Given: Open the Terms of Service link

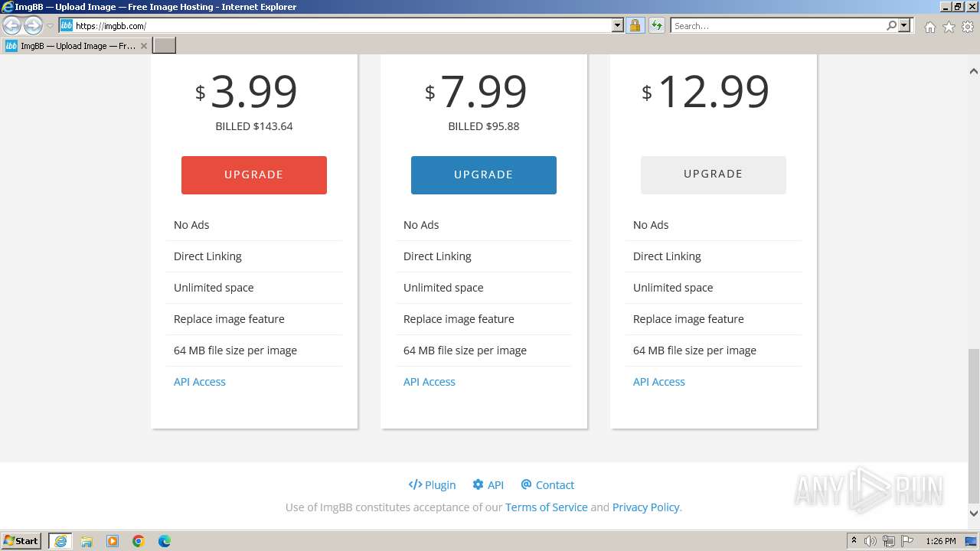Looking at the screenshot, I should click(547, 507).
